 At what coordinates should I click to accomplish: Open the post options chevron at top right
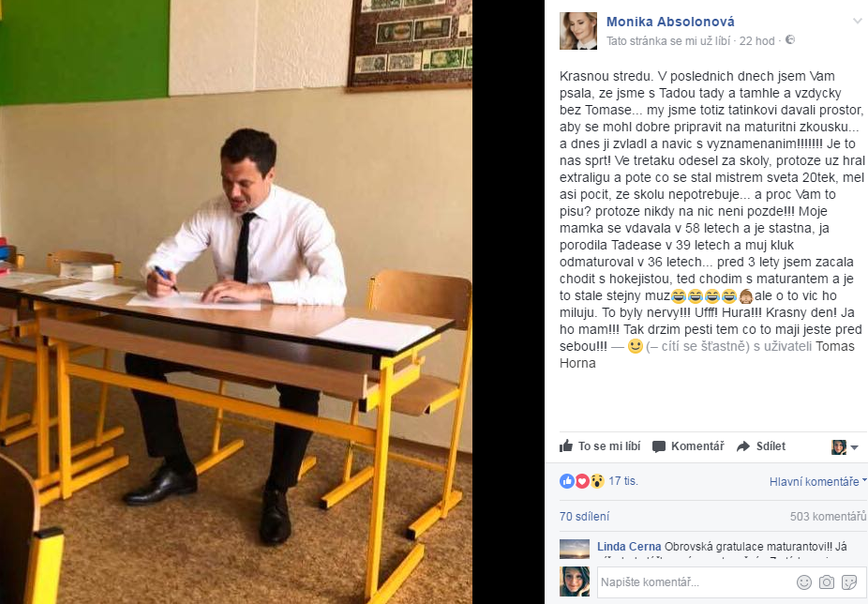pos(858,21)
